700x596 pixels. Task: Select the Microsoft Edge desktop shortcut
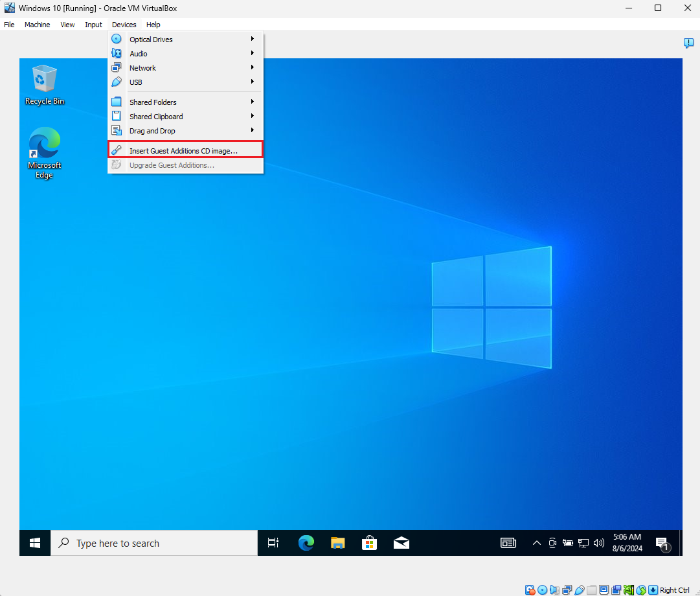tap(44, 153)
